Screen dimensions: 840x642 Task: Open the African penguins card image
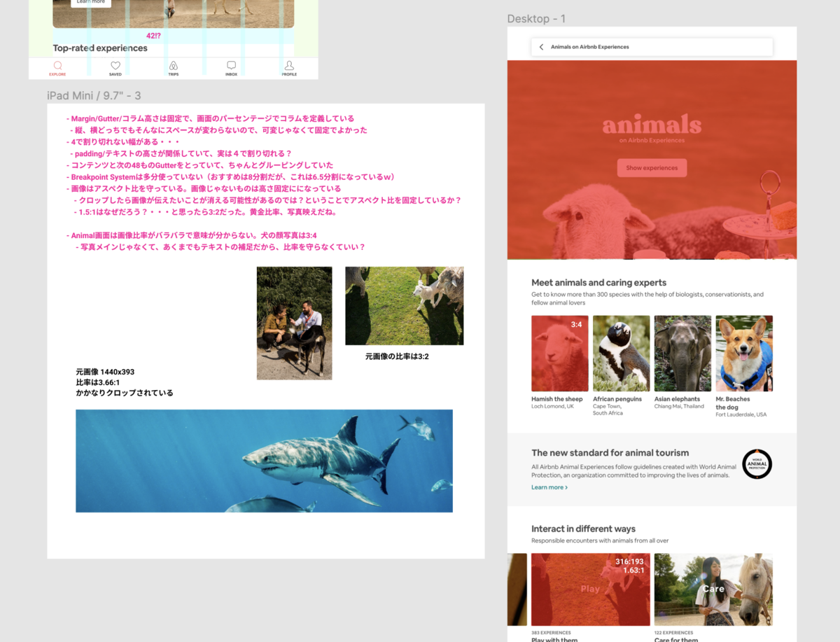(622, 354)
